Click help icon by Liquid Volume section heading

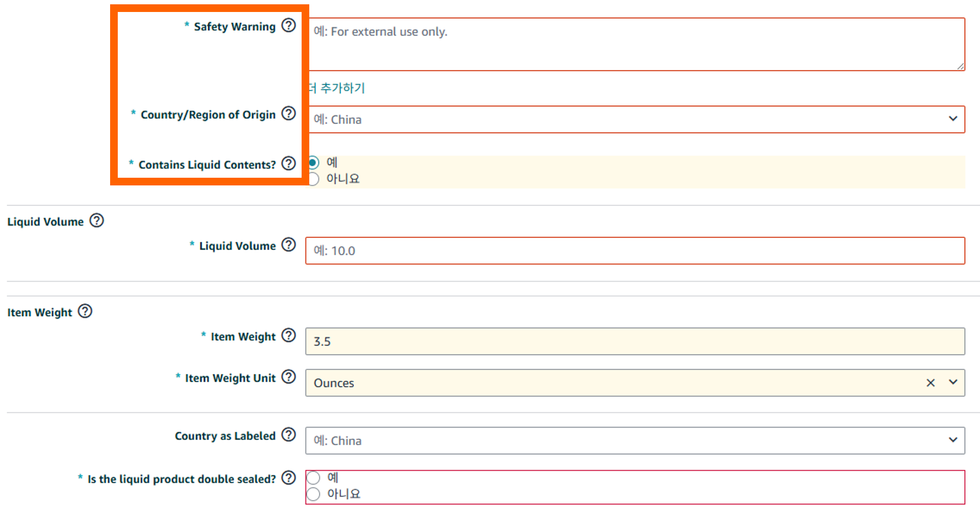pos(97,220)
